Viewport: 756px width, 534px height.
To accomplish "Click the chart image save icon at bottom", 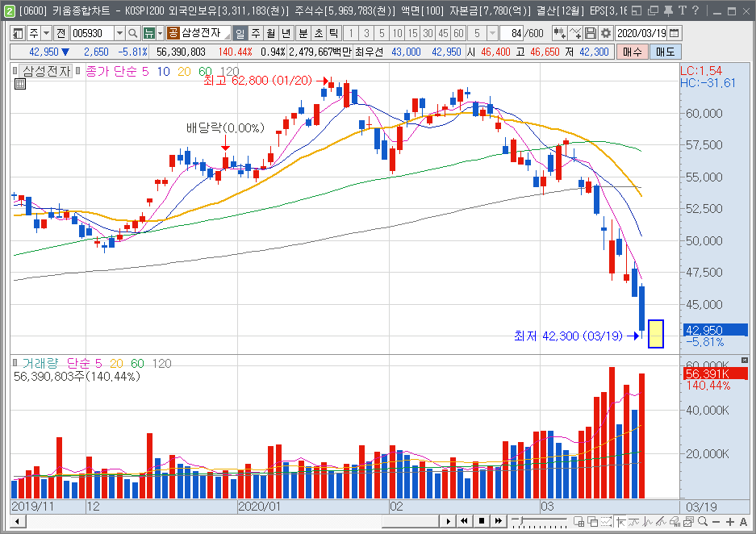I will click(x=688, y=521).
